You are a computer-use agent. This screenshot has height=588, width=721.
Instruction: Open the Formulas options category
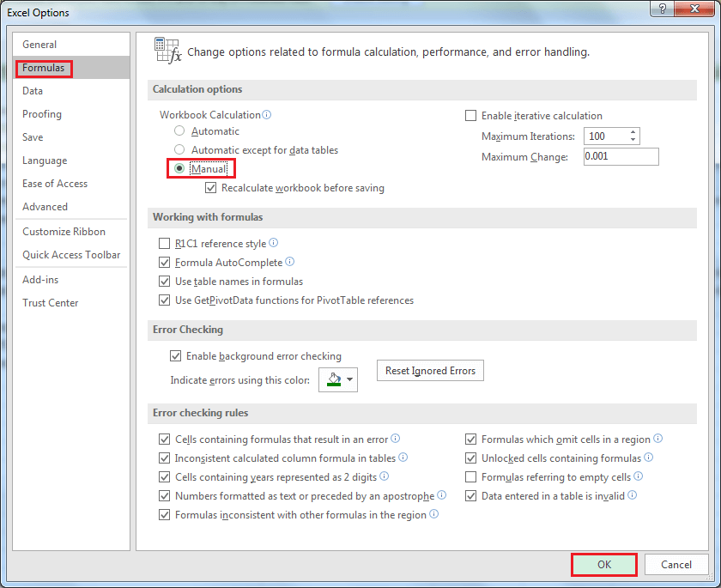pyautogui.click(x=71, y=68)
